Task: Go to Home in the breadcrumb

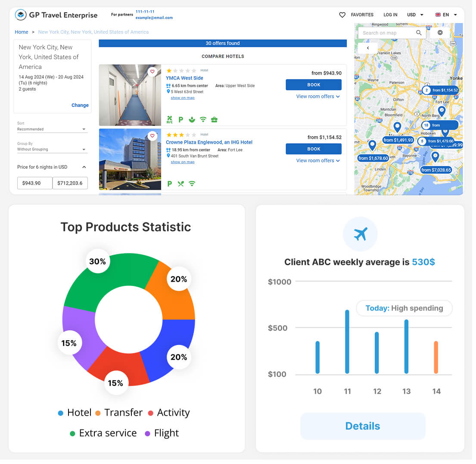Action: click(22, 32)
